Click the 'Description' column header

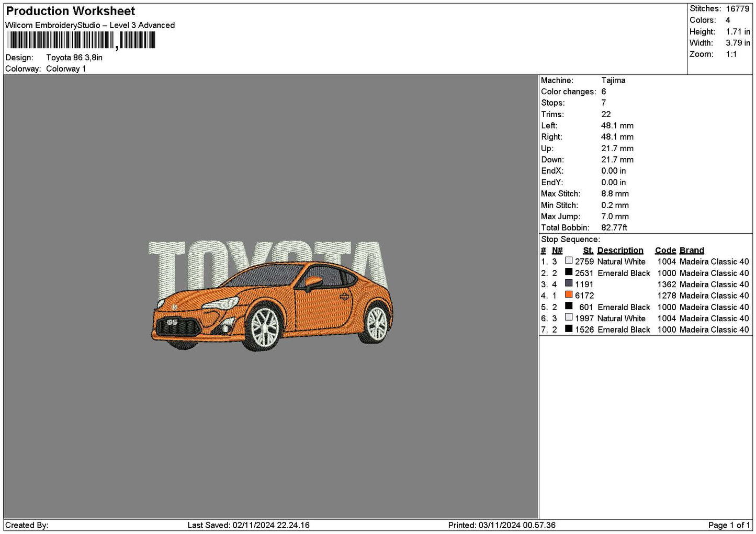pos(620,251)
